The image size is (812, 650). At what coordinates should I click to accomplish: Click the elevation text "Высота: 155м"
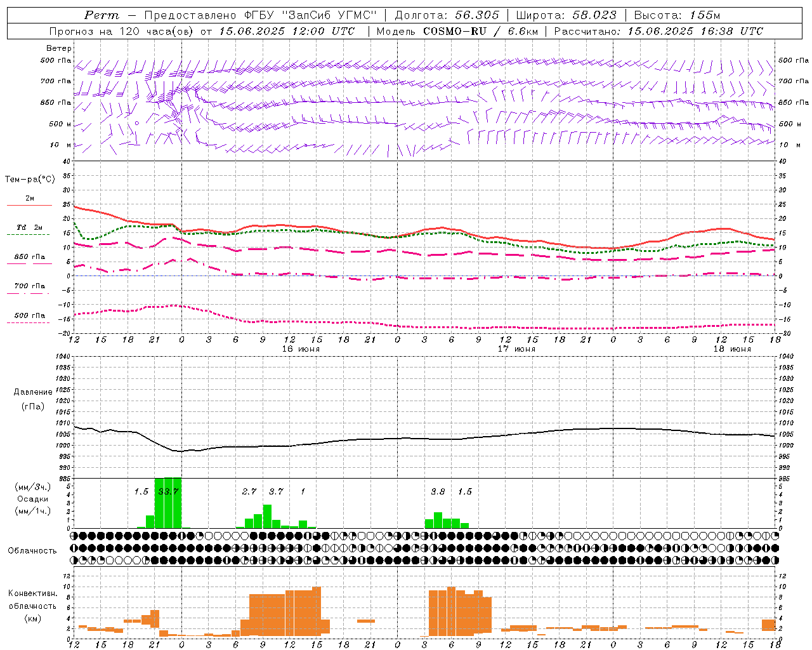[x=677, y=15]
